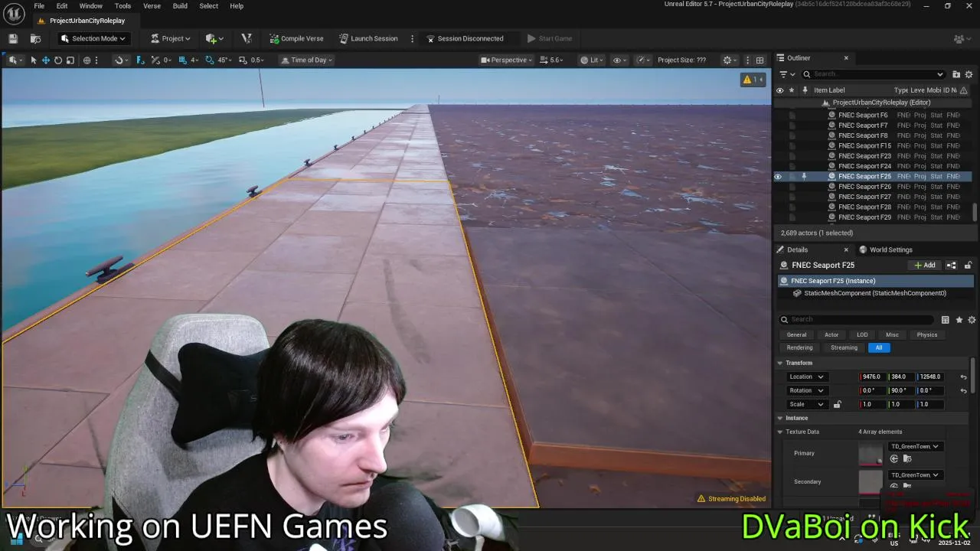Viewport: 980px width, 551px height.
Task: Open the Primary TD_GreenTown texture dropdown
Action: (914, 446)
